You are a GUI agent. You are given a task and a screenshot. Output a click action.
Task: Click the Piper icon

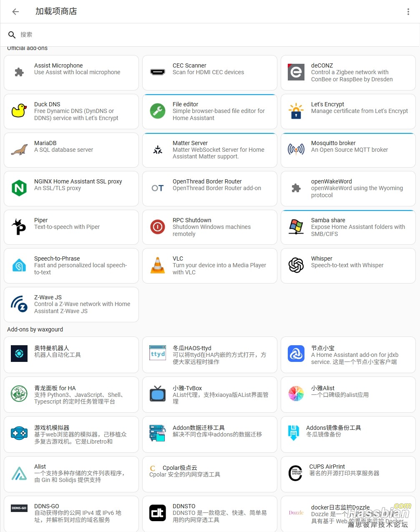coord(19,227)
